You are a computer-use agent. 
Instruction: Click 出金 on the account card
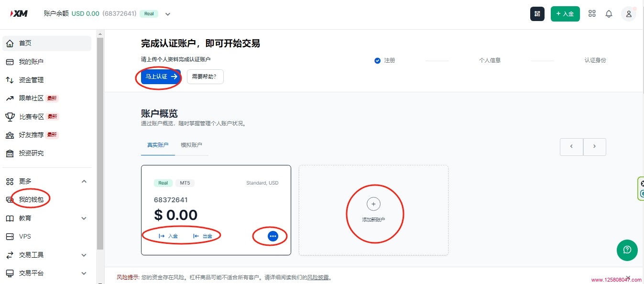202,236
